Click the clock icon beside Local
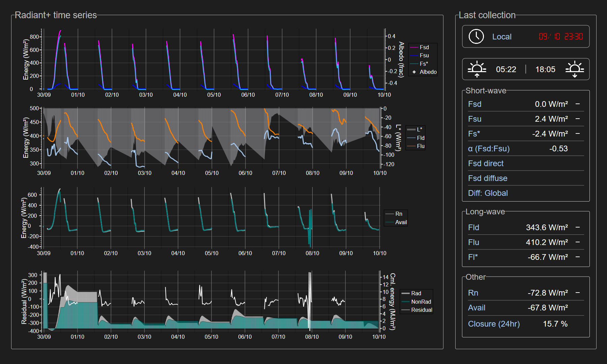Image resolution: width=607 pixels, height=364 pixels. (476, 36)
